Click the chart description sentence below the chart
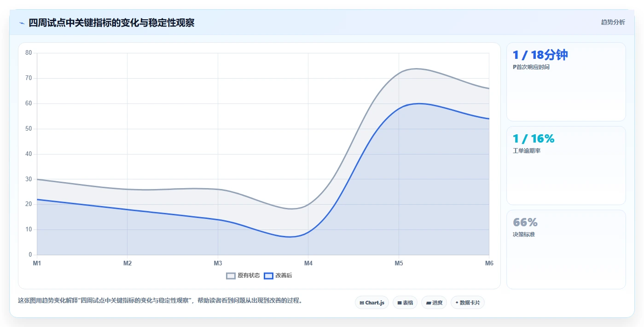This screenshot has width=644, height=327. (160, 301)
